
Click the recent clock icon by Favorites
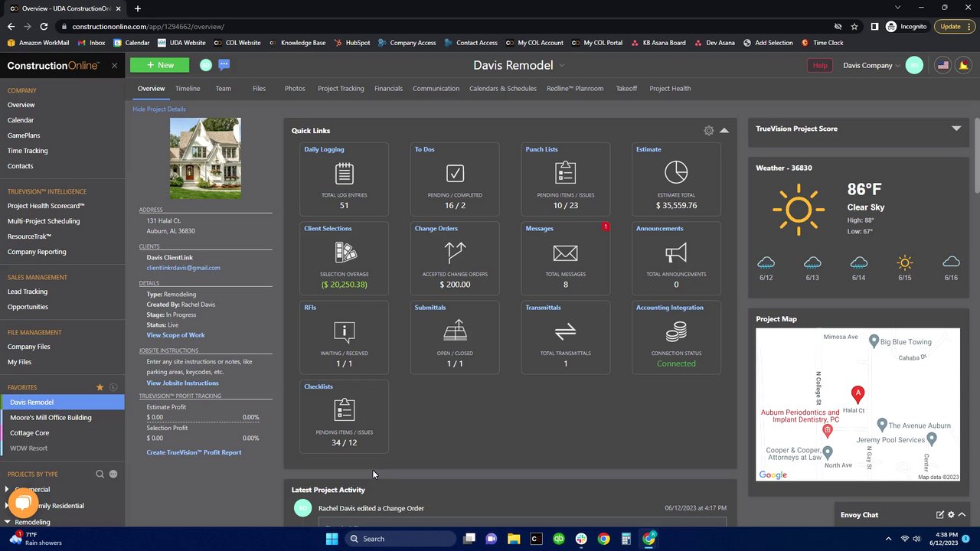point(113,387)
